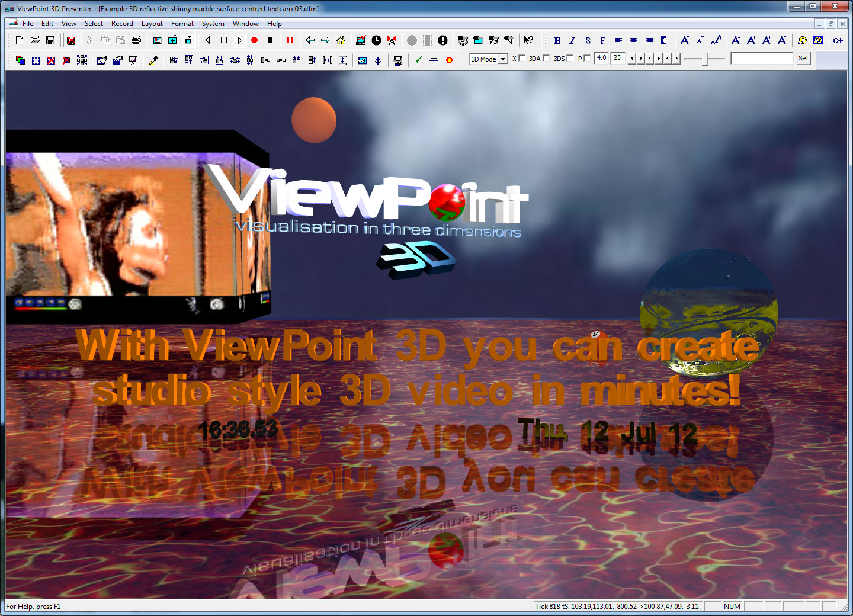Click the New document icon

click(x=20, y=40)
